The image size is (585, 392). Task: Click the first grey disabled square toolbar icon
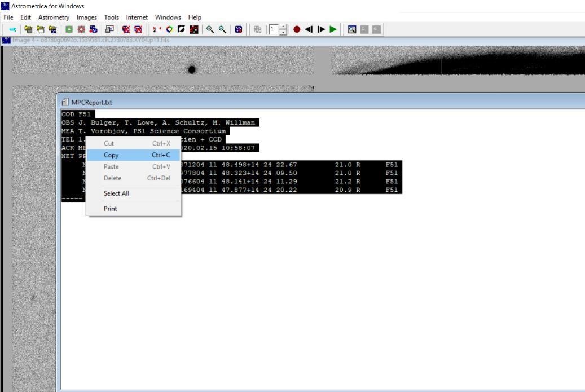pyautogui.click(x=364, y=29)
